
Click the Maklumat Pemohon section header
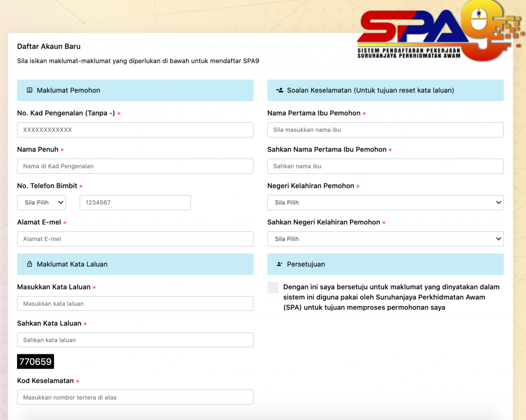tap(135, 90)
